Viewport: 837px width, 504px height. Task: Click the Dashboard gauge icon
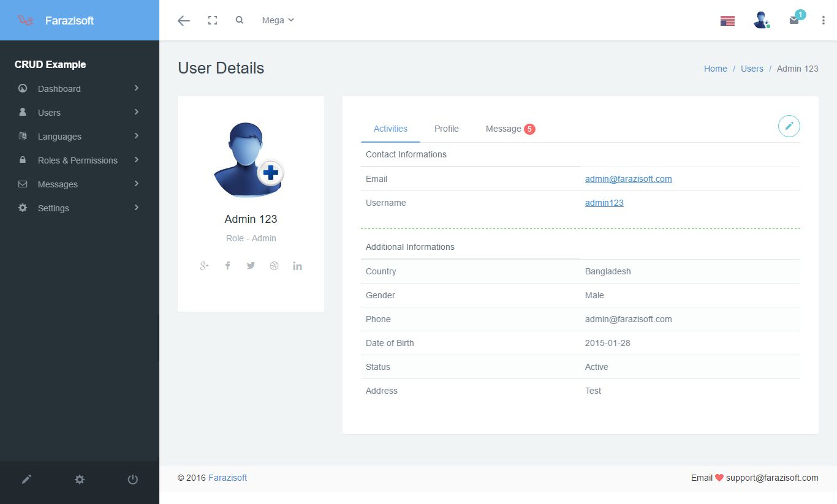pyautogui.click(x=23, y=88)
